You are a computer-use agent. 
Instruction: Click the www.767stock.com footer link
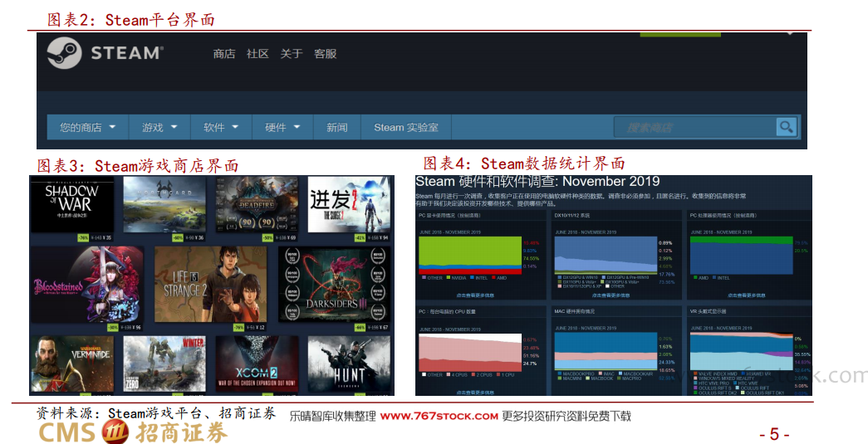tap(439, 417)
